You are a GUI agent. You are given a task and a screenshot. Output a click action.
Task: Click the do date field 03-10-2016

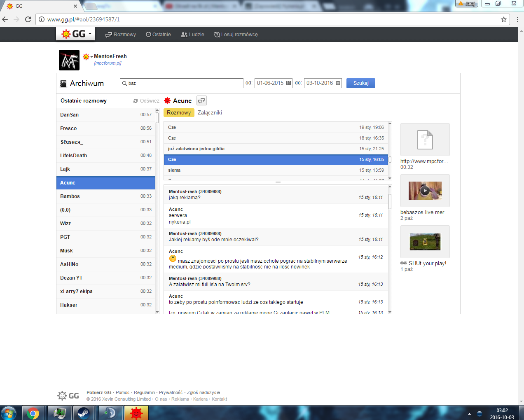(323, 83)
